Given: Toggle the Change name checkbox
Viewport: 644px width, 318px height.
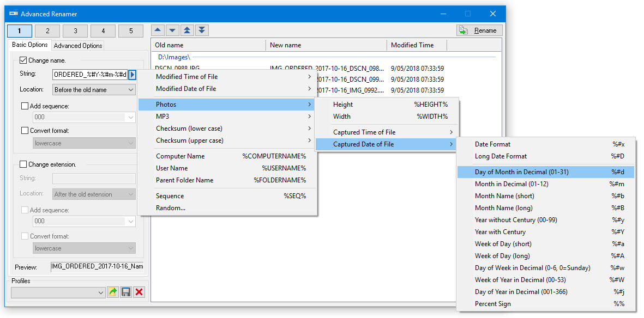Looking at the screenshot, I should [23, 60].
